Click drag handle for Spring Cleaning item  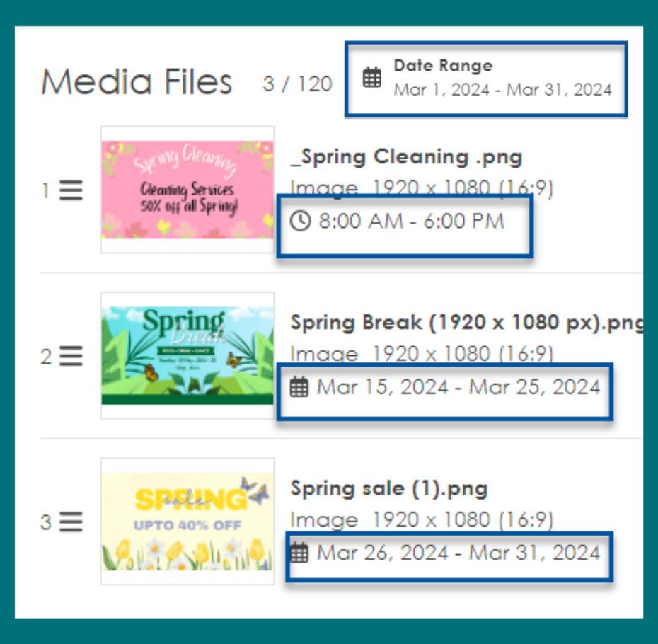(71, 190)
